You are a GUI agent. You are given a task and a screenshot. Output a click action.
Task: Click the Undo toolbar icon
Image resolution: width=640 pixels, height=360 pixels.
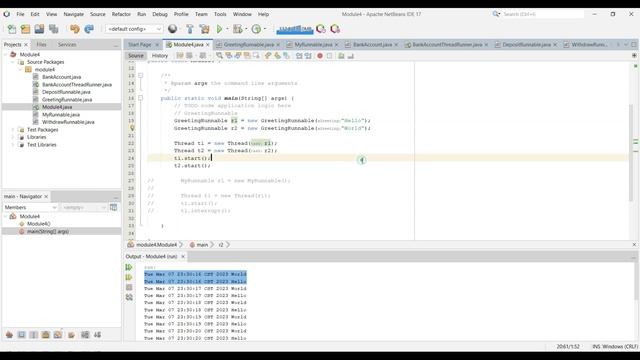pyautogui.click(x=74, y=29)
